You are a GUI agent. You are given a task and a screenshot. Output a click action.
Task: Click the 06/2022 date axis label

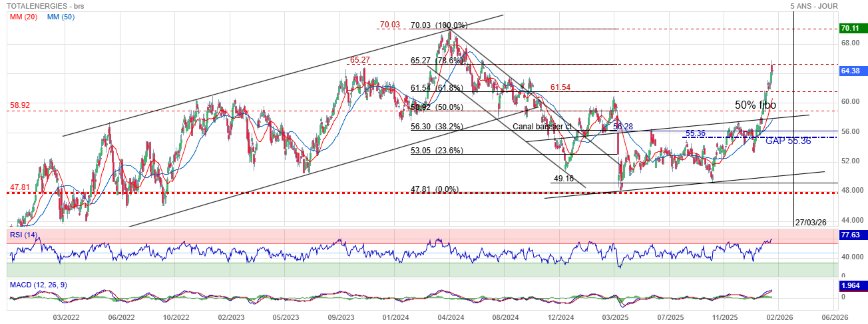point(121,318)
